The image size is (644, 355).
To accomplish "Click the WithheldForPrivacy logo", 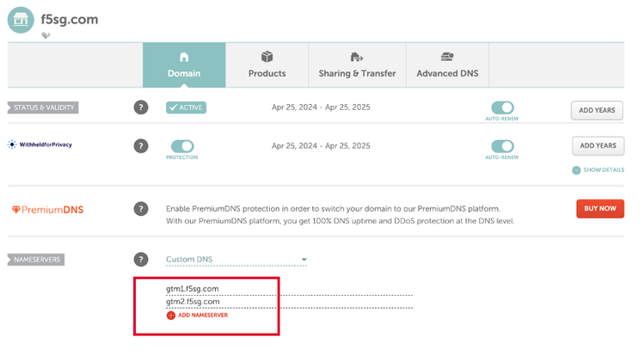I will [40, 145].
